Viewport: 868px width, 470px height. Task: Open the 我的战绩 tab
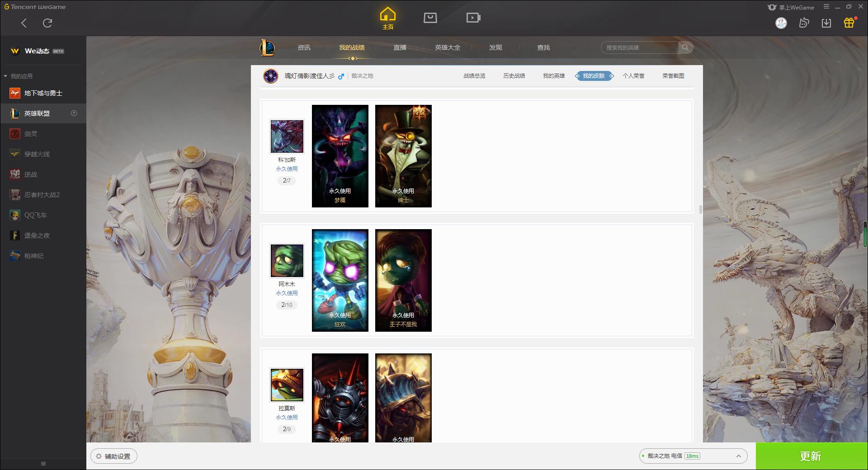point(352,47)
